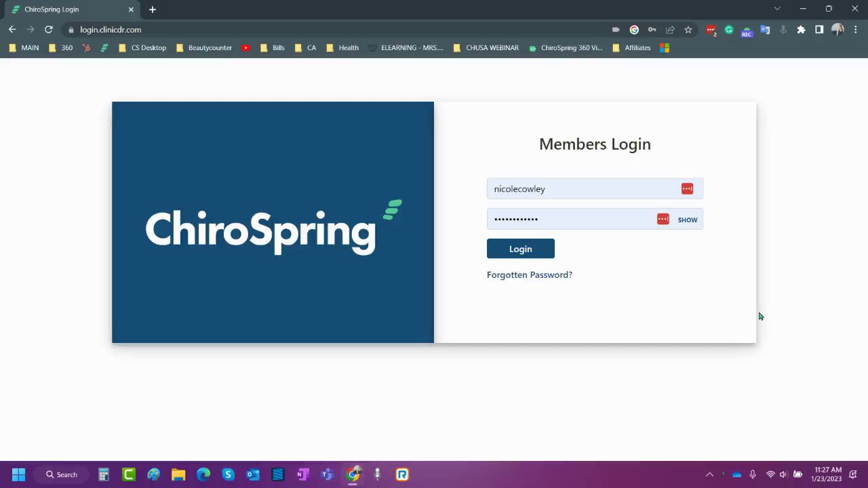Open the YouTube bookmark
The width and height of the screenshot is (868, 488).
(245, 48)
